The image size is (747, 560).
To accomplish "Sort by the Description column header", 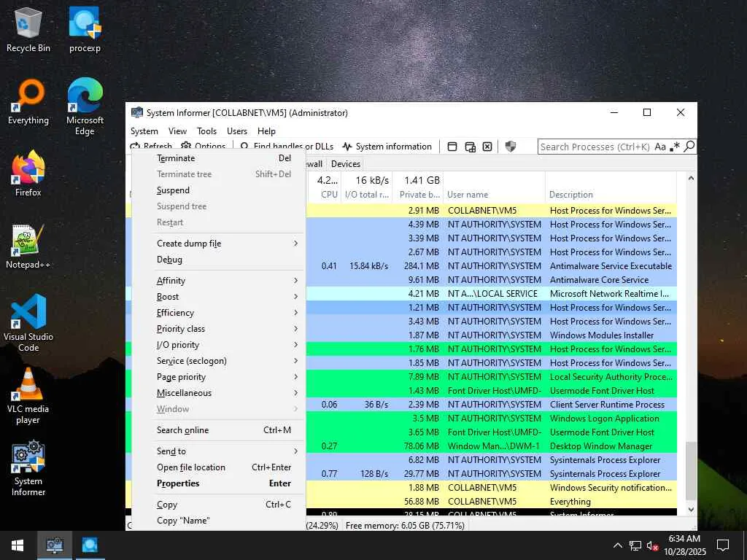I will coord(611,187).
